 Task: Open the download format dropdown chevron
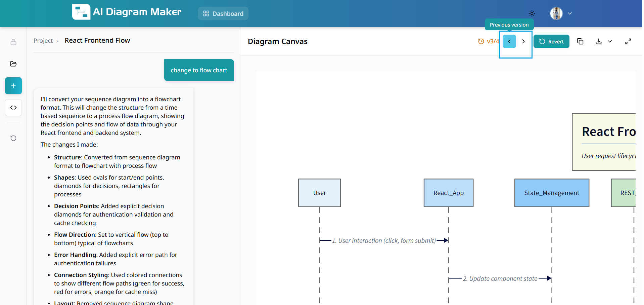(x=610, y=42)
